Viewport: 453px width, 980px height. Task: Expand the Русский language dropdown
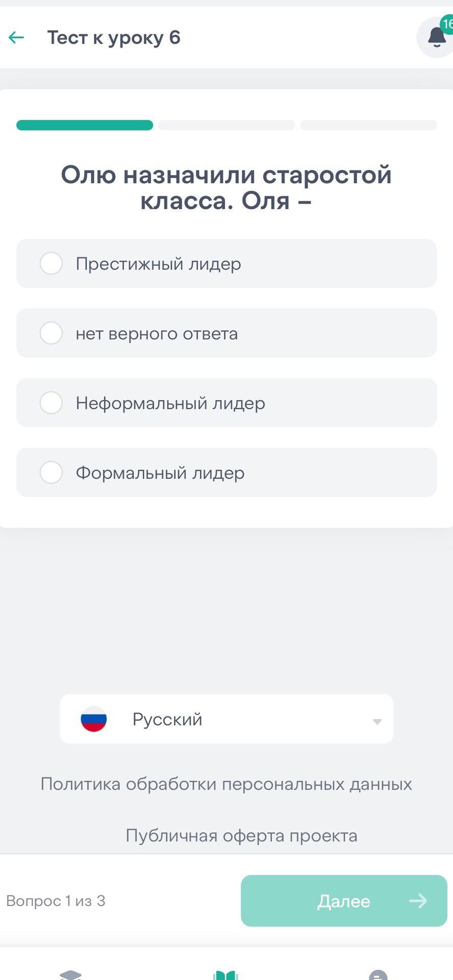pos(226,719)
